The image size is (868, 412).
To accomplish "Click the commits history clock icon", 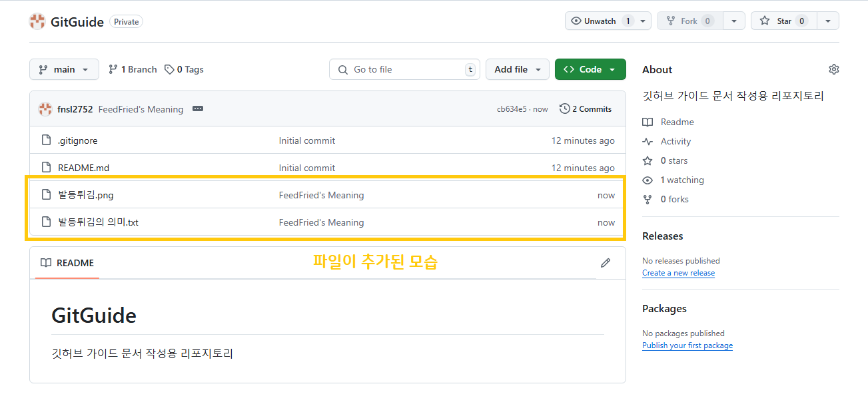I will pyautogui.click(x=564, y=108).
